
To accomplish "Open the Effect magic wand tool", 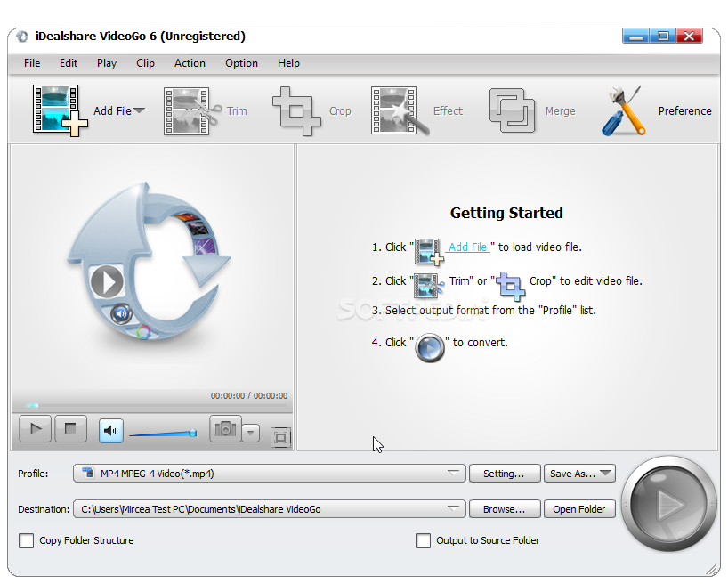I will (x=400, y=111).
